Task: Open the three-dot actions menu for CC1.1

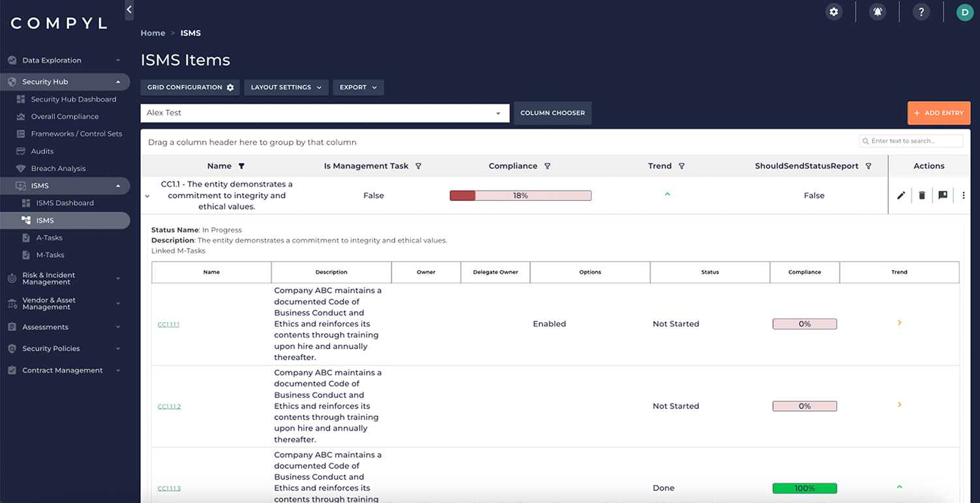Action: pyautogui.click(x=964, y=195)
